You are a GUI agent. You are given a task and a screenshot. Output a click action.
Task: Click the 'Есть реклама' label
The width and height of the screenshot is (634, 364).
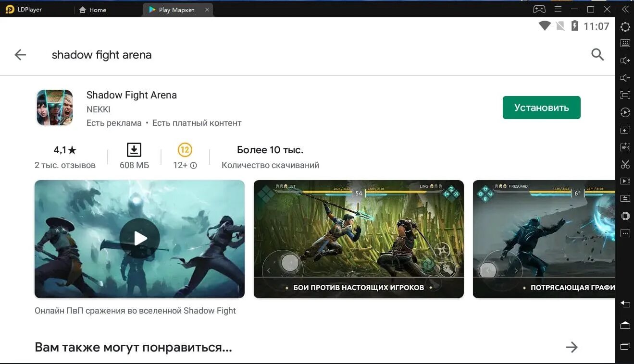pyautogui.click(x=114, y=123)
